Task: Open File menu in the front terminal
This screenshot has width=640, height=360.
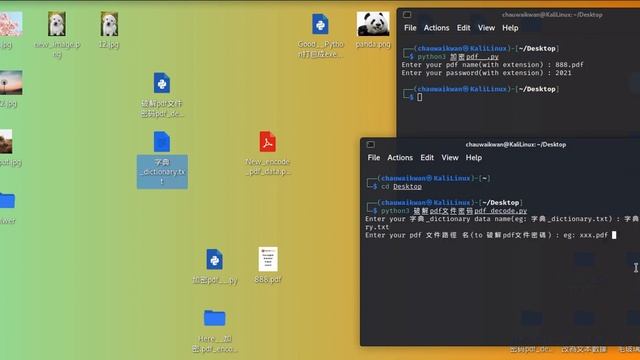Action: [x=373, y=158]
